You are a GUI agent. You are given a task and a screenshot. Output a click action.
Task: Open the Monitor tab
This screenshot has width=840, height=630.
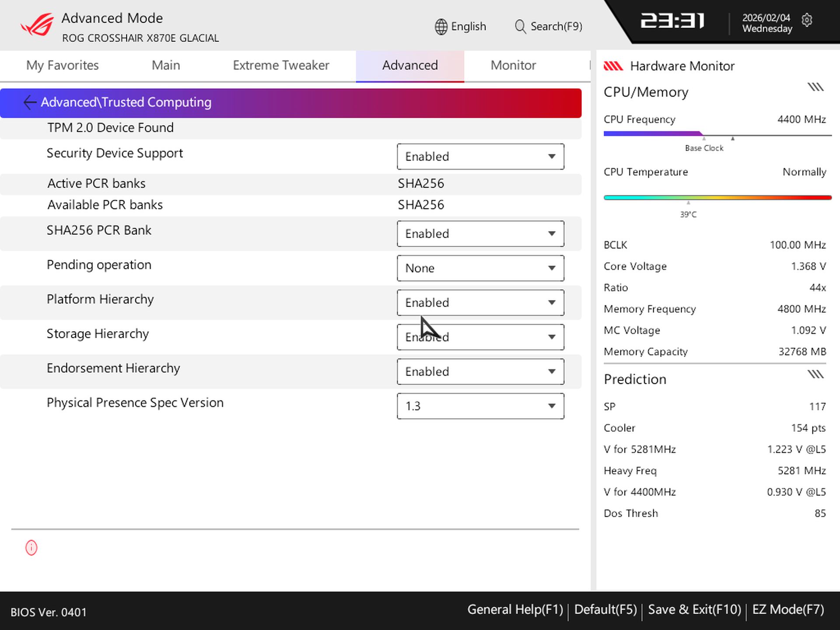[513, 65]
